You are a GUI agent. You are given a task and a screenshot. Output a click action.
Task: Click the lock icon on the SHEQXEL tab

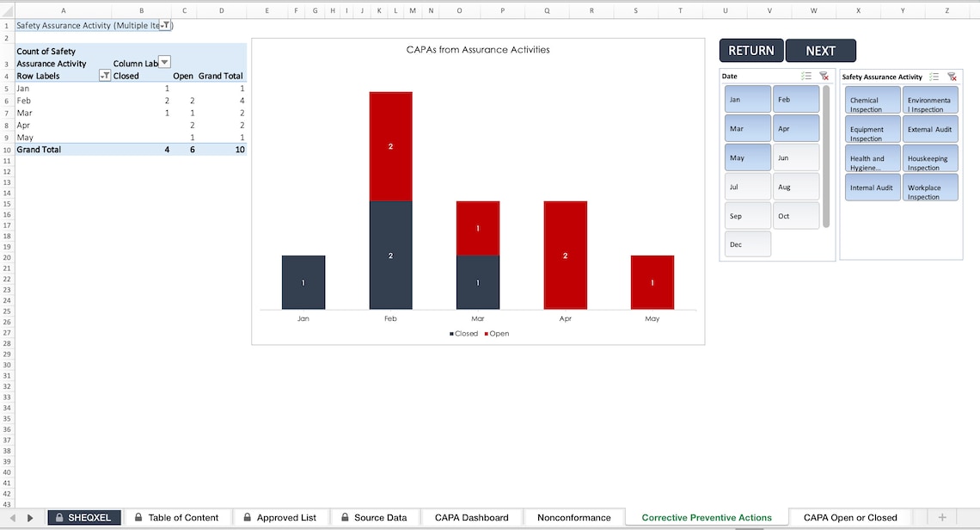click(58, 518)
